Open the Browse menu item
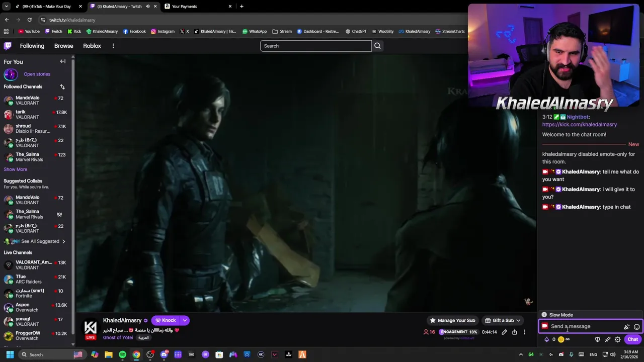Screen dimensions: 644x362 pyautogui.click(x=63, y=46)
